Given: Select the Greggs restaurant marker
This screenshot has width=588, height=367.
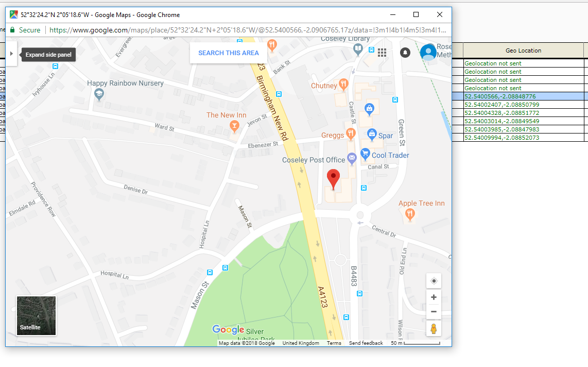Looking at the screenshot, I should tap(351, 134).
